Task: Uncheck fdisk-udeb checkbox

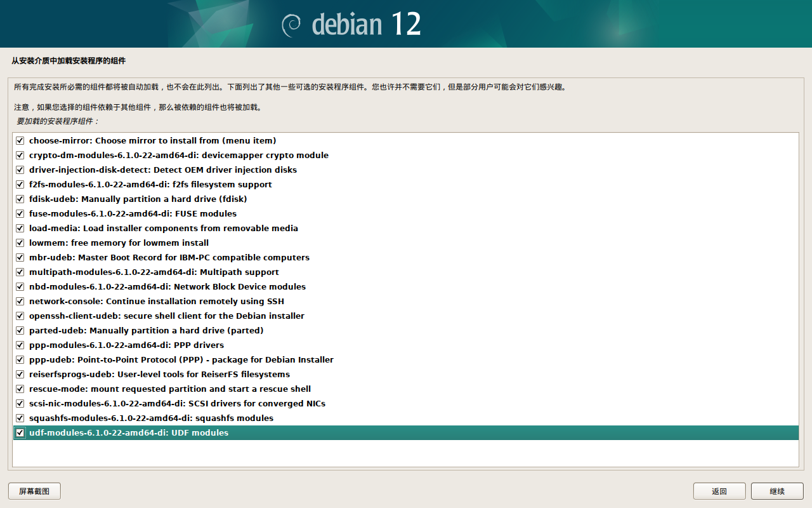Action: 20,199
